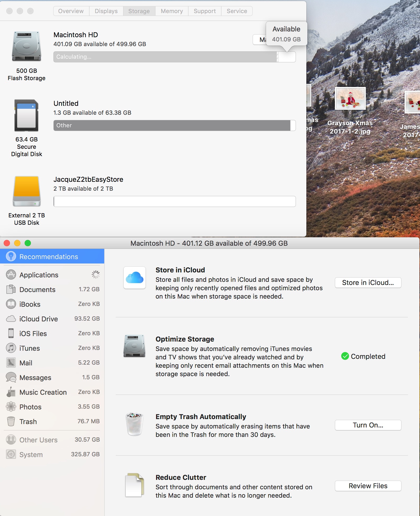Click the Empty Trash Automatically heading

tap(201, 416)
